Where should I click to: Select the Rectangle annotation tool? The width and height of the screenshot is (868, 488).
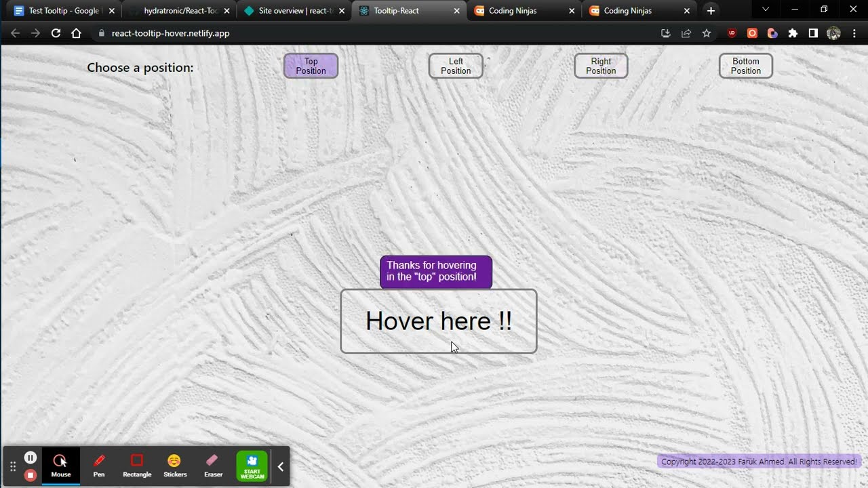[137, 466]
